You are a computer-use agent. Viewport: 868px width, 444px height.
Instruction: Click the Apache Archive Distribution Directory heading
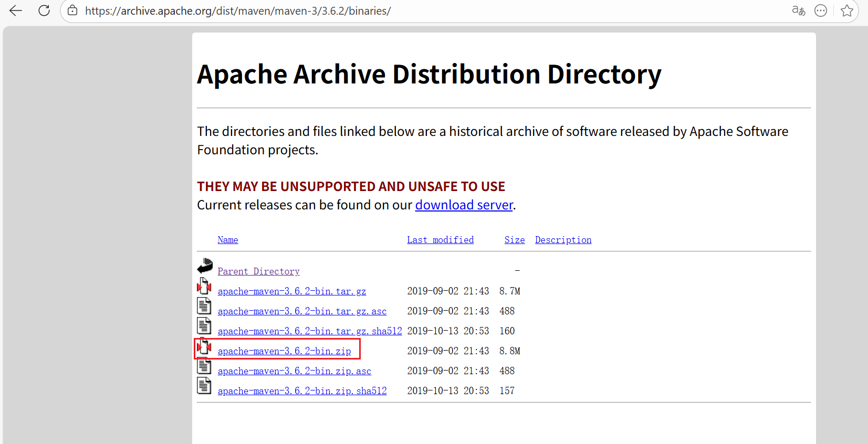[x=429, y=75]
